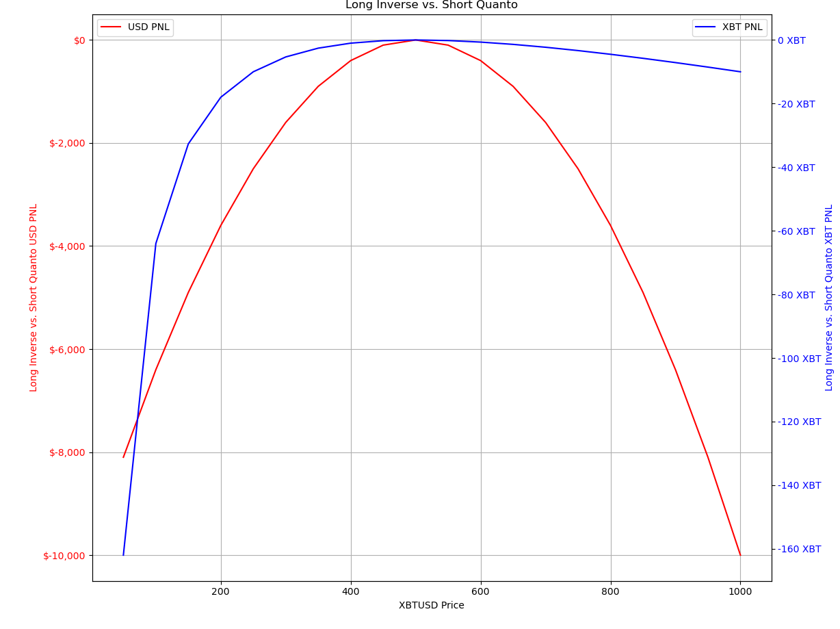Select the USD PNL legend entry

pyautogui.click(x=135, y=27)
